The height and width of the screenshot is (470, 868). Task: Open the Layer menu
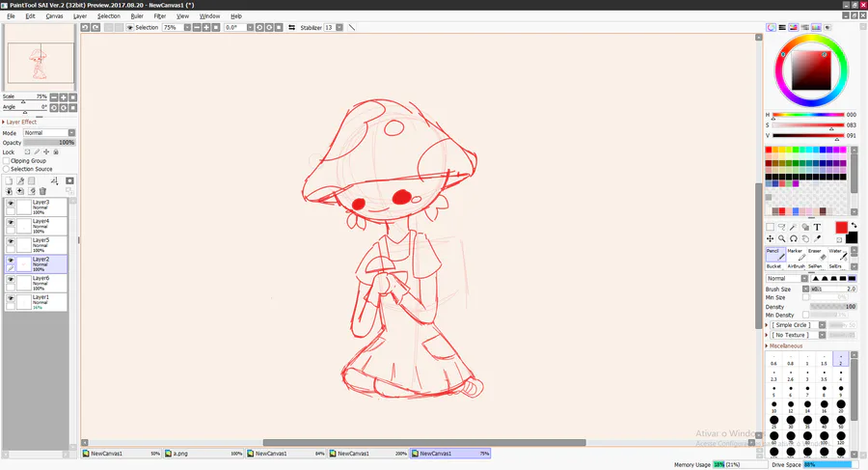coord(80,16)
